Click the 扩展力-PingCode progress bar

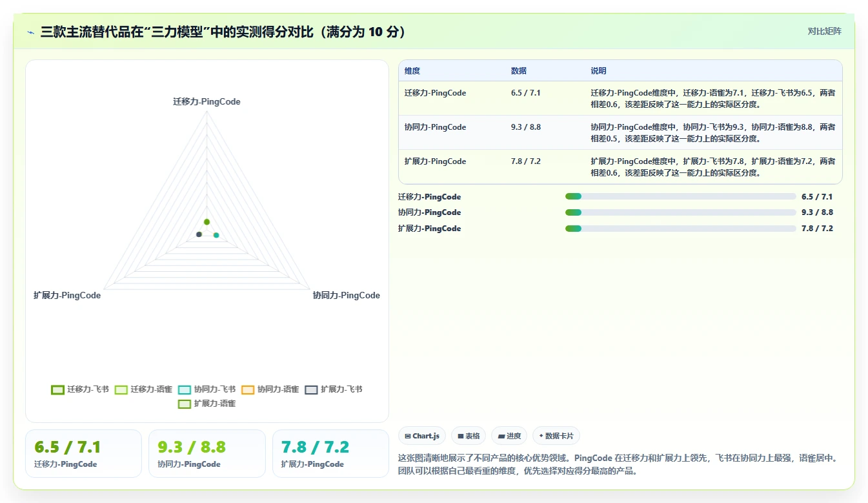(680, 229)
